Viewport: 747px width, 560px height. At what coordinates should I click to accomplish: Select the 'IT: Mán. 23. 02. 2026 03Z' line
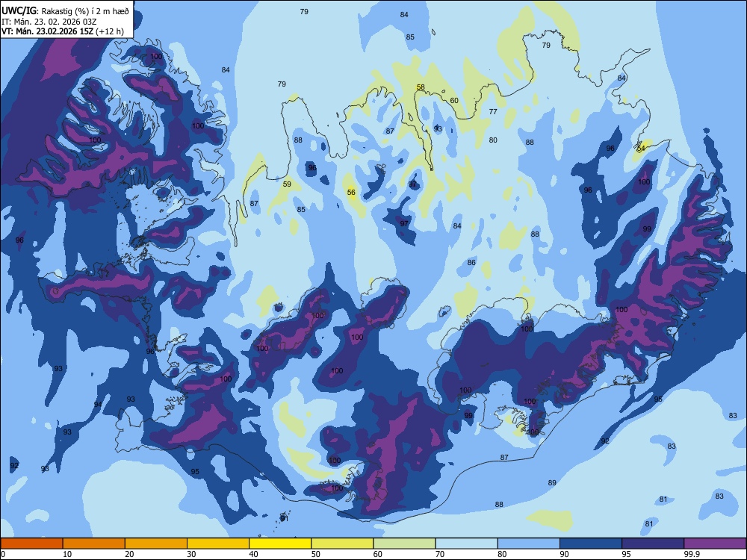49,22
